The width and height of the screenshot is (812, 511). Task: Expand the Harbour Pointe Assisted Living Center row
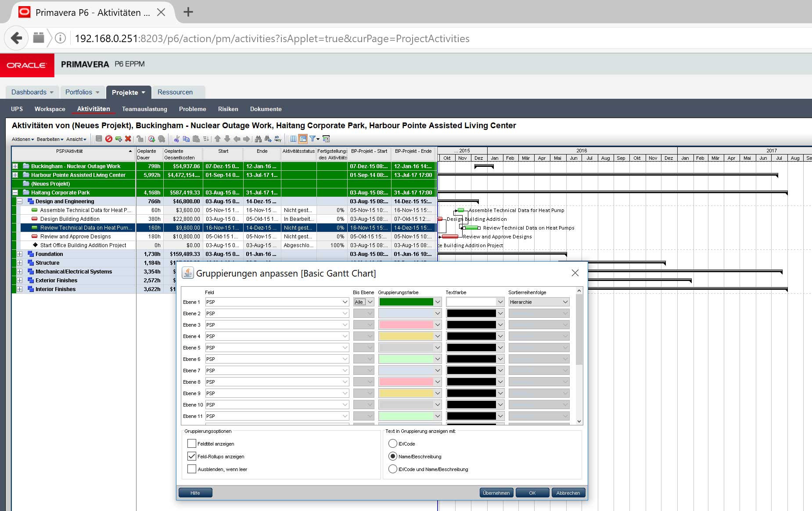(15, 175)
